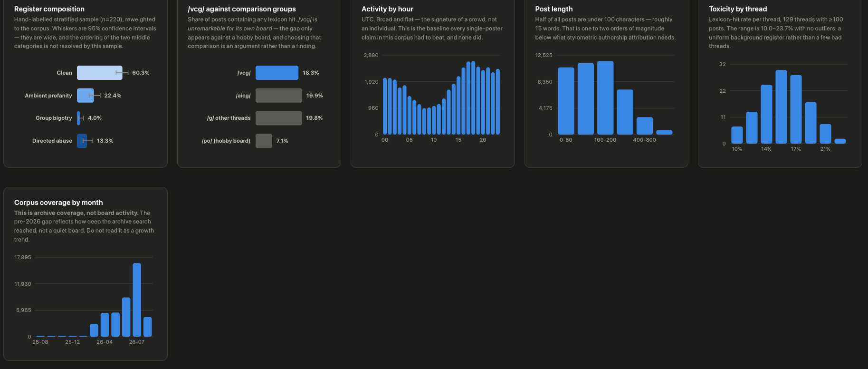Click the "1,920" axis tick
868x369 pixels.
[x=372, y=82]
